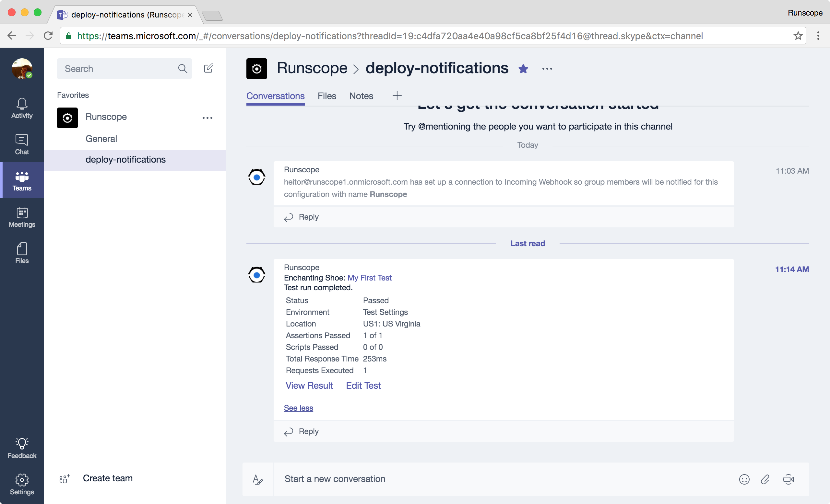Click the Passed status value
This screenshot has width=830, height=504.
[x=375, y=301]
